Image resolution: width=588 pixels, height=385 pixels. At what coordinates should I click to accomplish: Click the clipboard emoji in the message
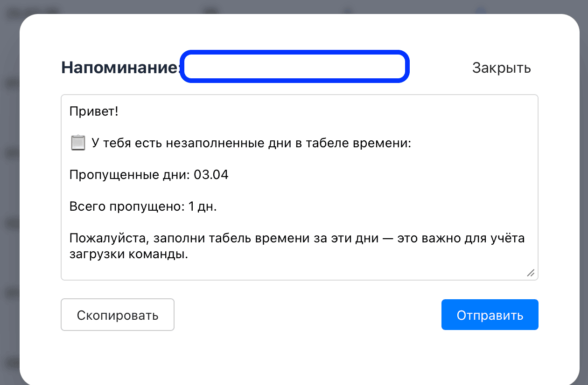tap(77, 143)
